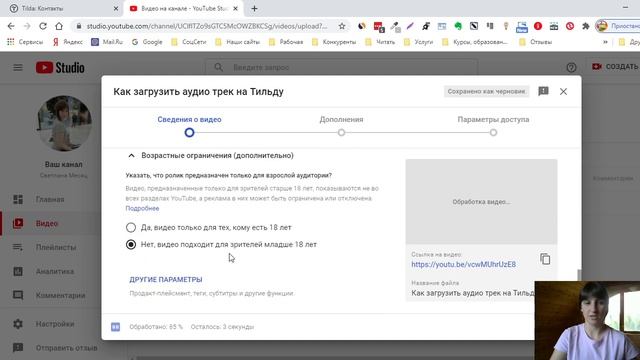This screenshot has height=360, width=640.
Task: Open a new browser tab
Action: 254,8
